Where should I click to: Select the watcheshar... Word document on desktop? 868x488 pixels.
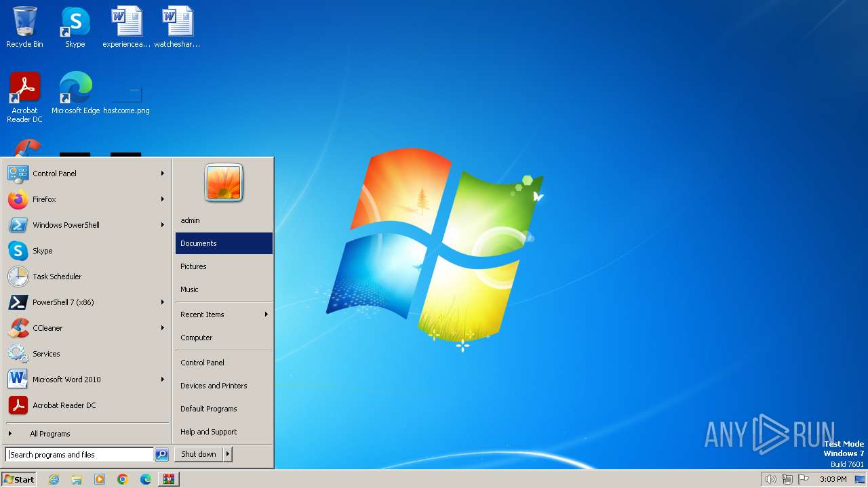[177, 27]
